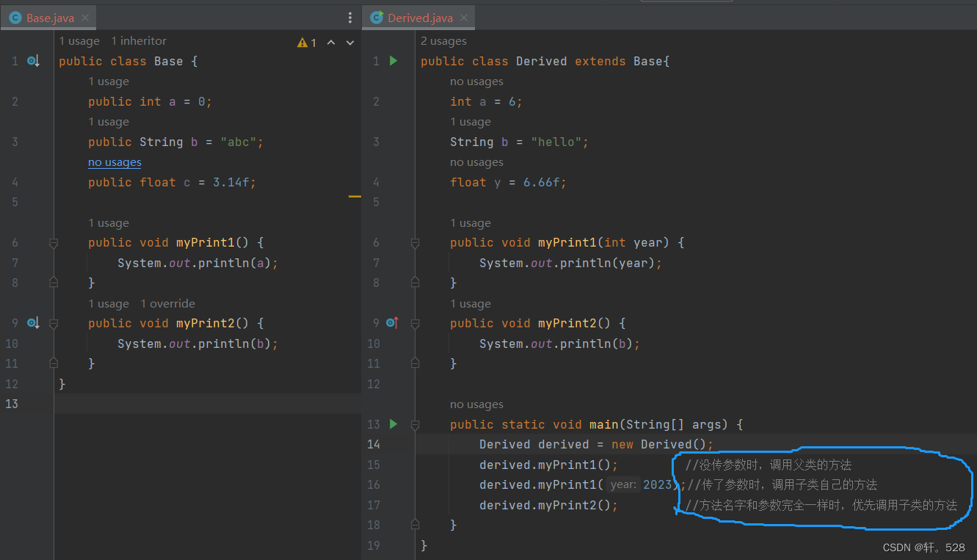Click value 3.14f in Base.java

[x=232, y=183]
